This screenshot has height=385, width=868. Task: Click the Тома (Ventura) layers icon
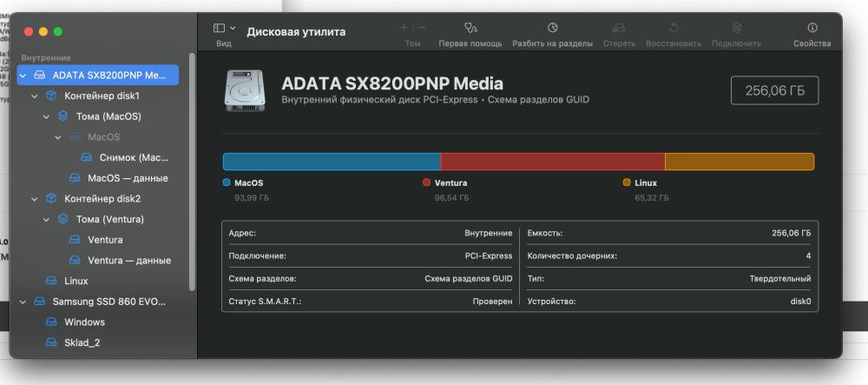[x=63, y=219]
